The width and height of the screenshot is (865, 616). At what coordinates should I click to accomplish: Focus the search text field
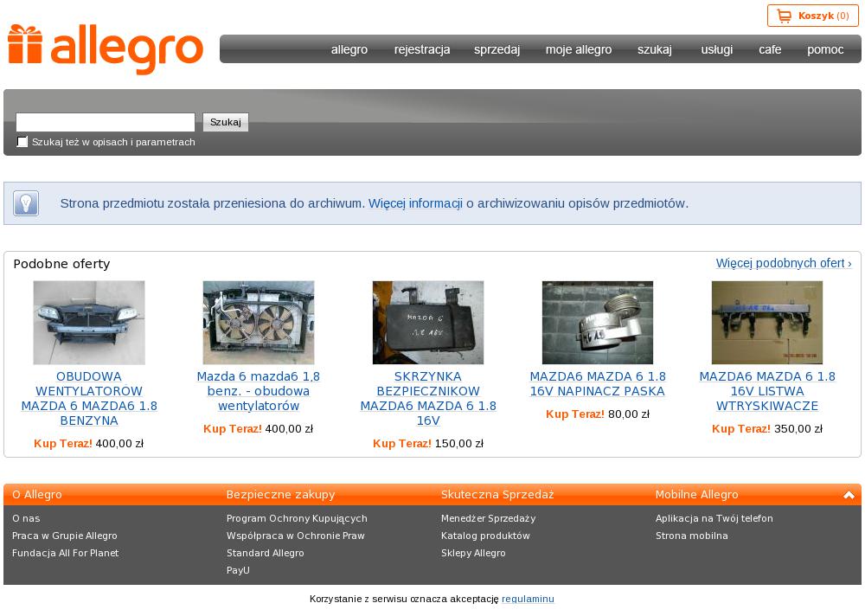tap(106, 122)
